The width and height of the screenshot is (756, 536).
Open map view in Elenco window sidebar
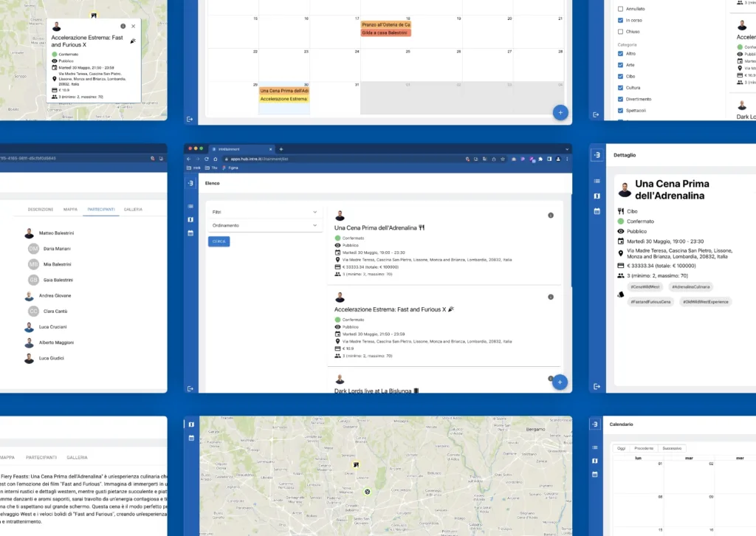pos(190,219)
